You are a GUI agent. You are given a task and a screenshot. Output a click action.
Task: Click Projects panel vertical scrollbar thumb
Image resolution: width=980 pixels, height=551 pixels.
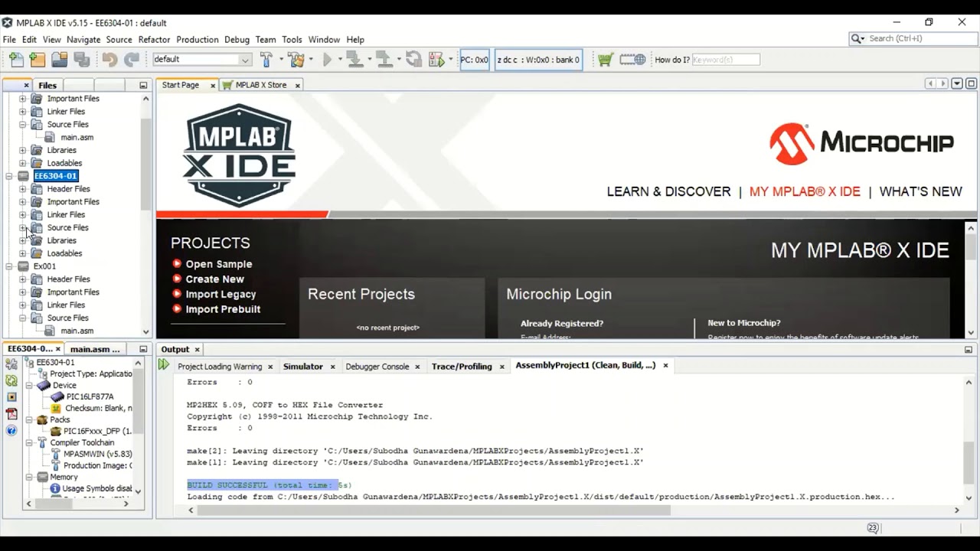145,164
